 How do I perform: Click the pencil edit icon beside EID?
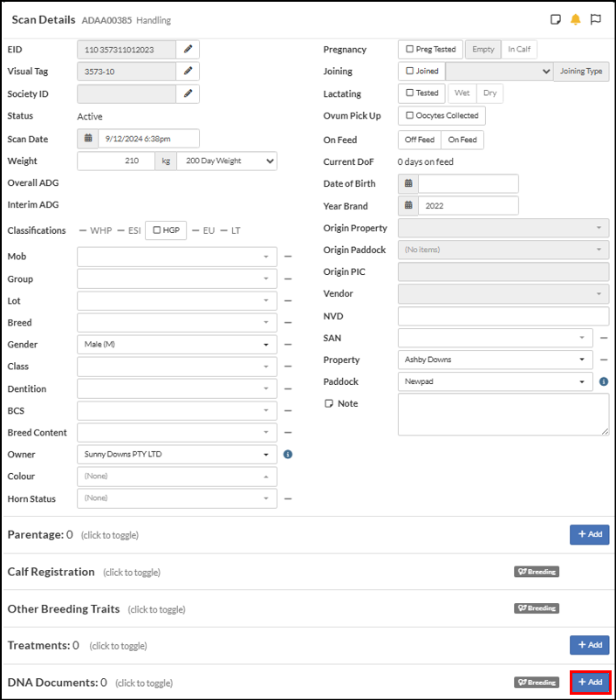188,50
